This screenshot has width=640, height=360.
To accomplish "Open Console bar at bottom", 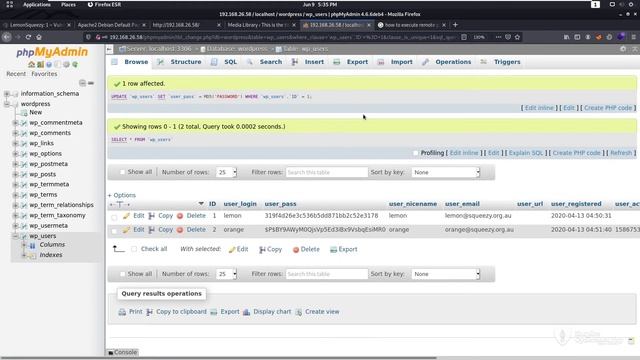I will [x=123, y=352].
